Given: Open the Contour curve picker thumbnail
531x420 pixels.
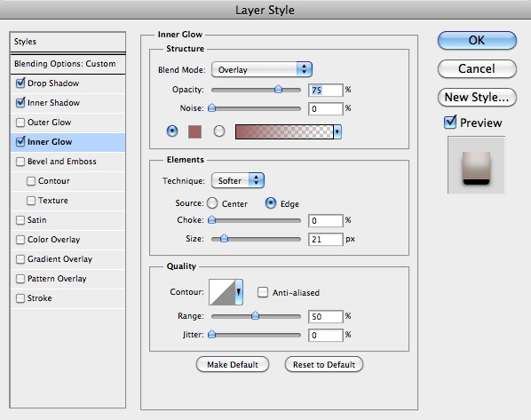Looking at the screenshot, I should click(222, 292).
